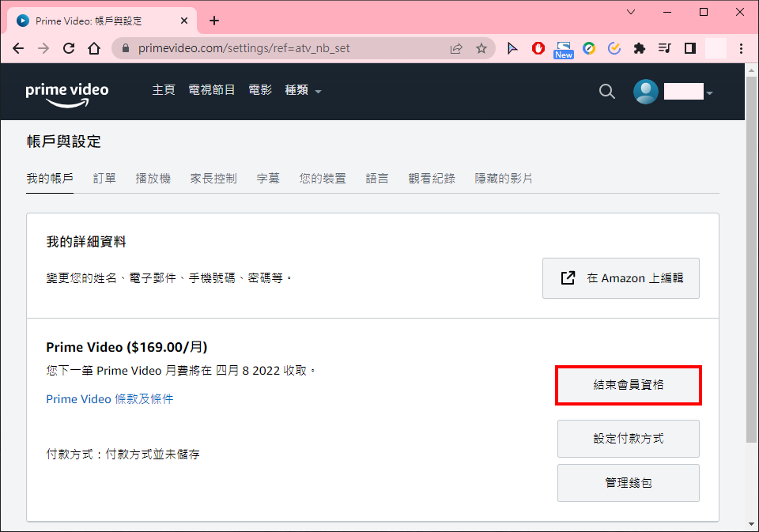Switch to the 觀看紀錄 tab
Image resolution: width=759 pixels, height=532 pixels.
click(432, 179)
